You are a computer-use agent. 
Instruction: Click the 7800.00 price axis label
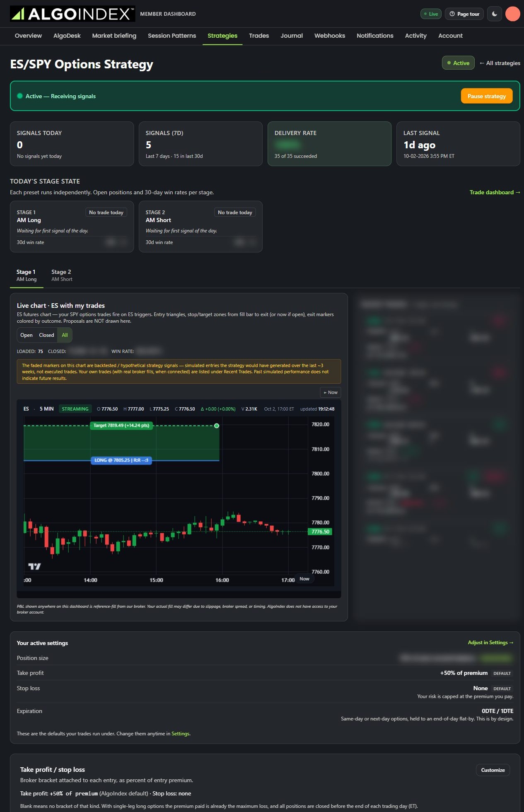pos(320,474)
